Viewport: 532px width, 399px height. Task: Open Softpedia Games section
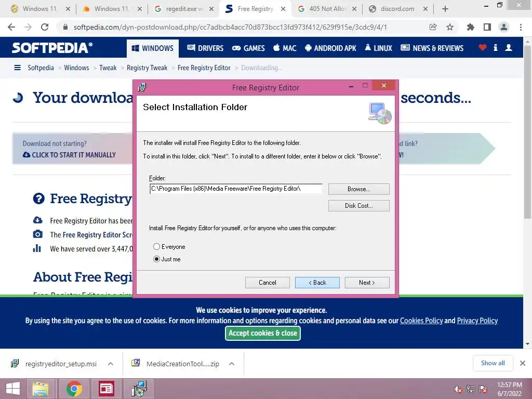248,48
